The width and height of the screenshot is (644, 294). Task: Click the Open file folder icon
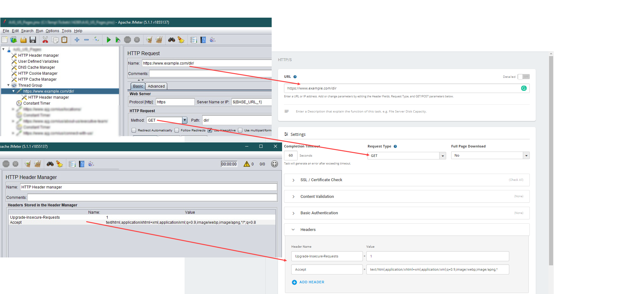coord(23,40)
